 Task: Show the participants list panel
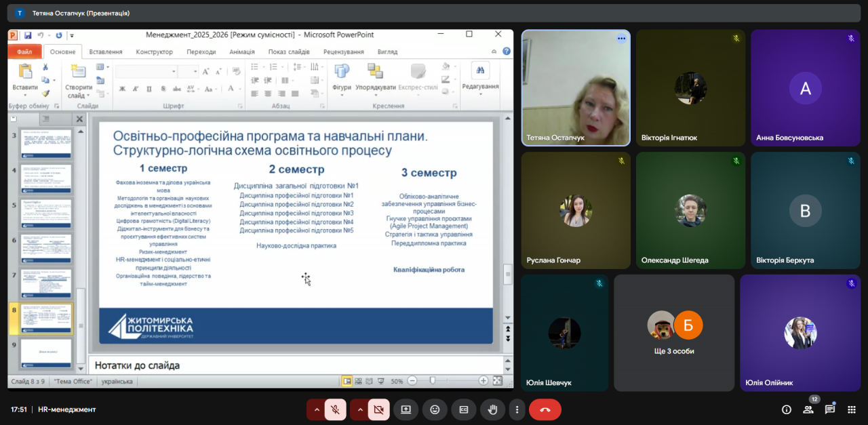click(x=808, y=409)
